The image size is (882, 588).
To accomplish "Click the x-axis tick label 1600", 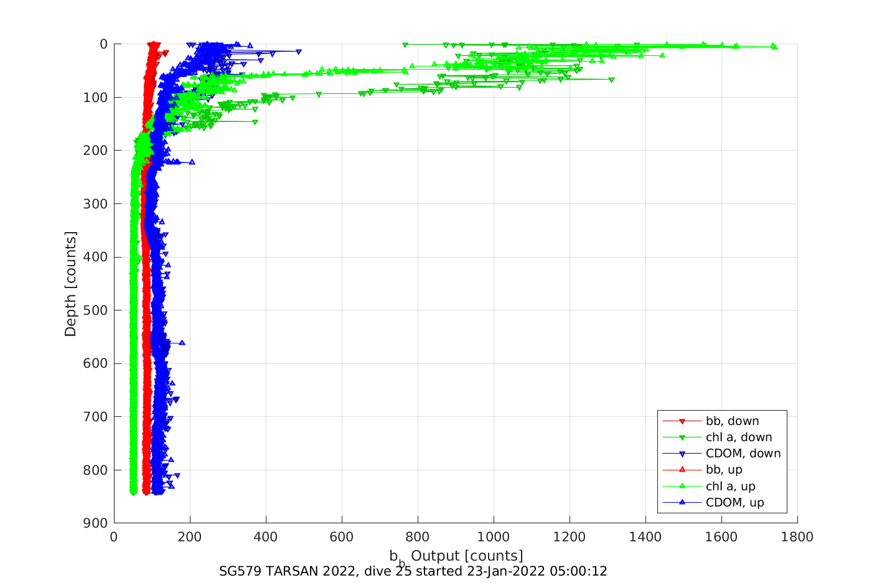I will 721,537.
